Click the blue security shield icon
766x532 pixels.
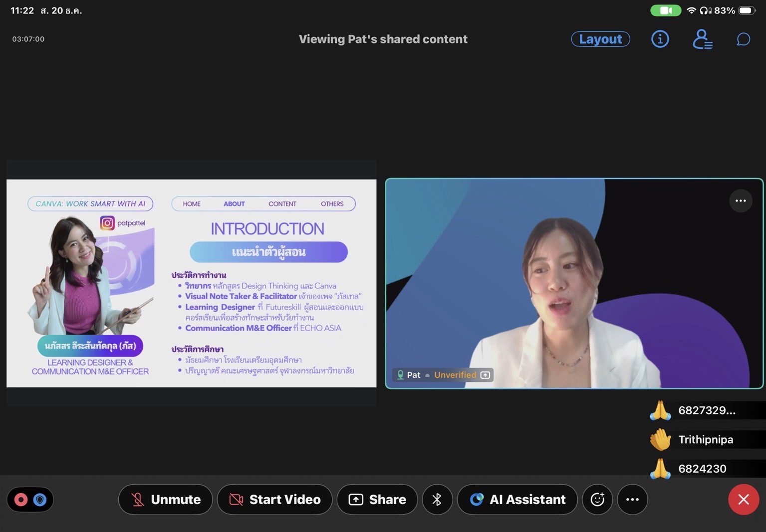[x=40, y=499]
